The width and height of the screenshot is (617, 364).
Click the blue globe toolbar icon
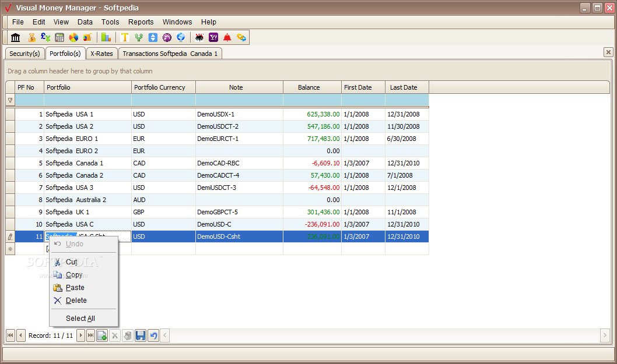pos(181,37)
